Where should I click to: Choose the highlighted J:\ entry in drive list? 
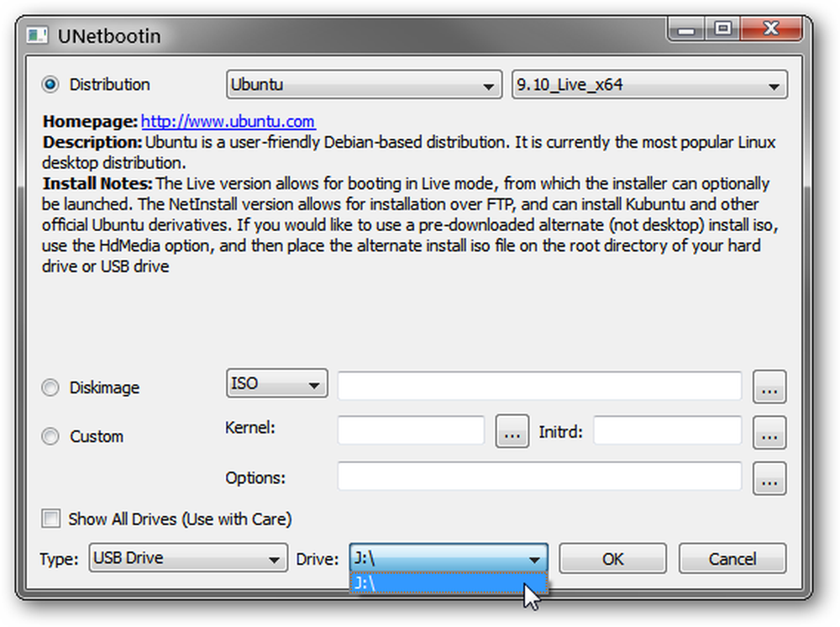pyautogui.click(x=449, y=583)
